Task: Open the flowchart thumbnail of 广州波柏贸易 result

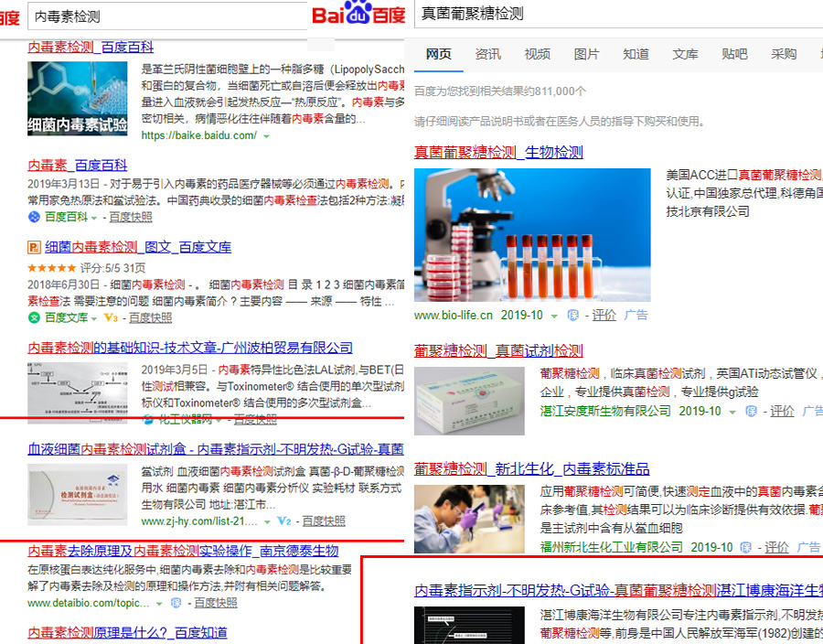Action: [x=77, y=392]
